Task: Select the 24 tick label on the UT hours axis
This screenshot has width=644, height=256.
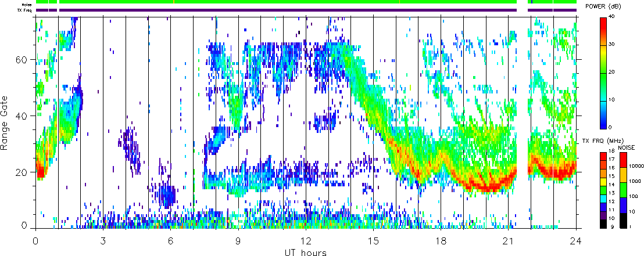Action: click(576, 240)
